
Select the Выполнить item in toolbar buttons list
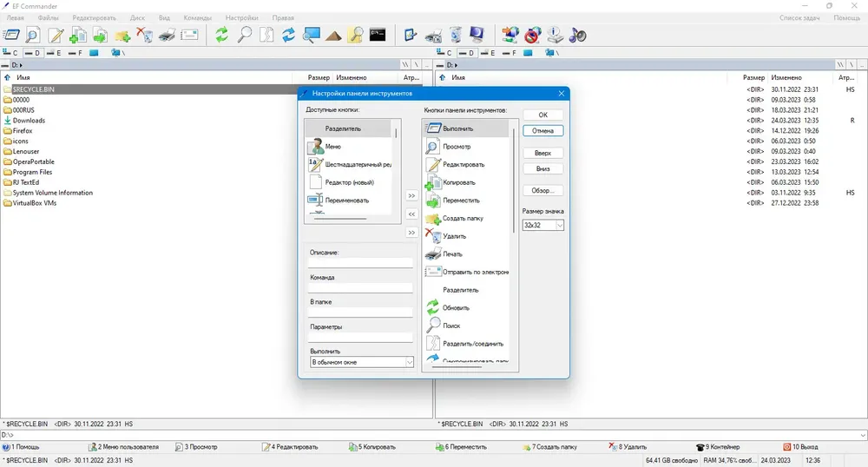465,128
